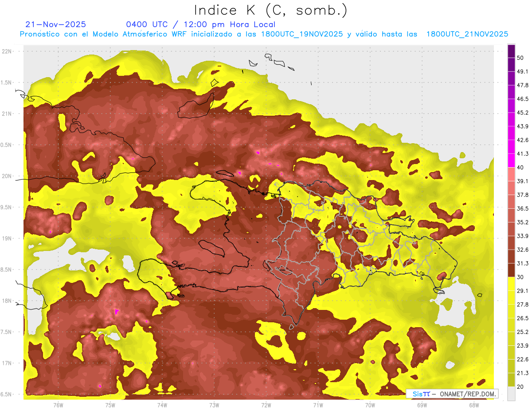The image size is (532, 411).
Task: Click the colorbar label "23.9"
Action: (x=522, y=345)
